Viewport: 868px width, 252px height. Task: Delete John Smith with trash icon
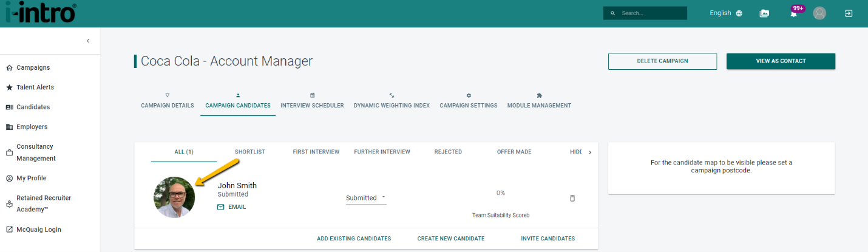point(572,199)
